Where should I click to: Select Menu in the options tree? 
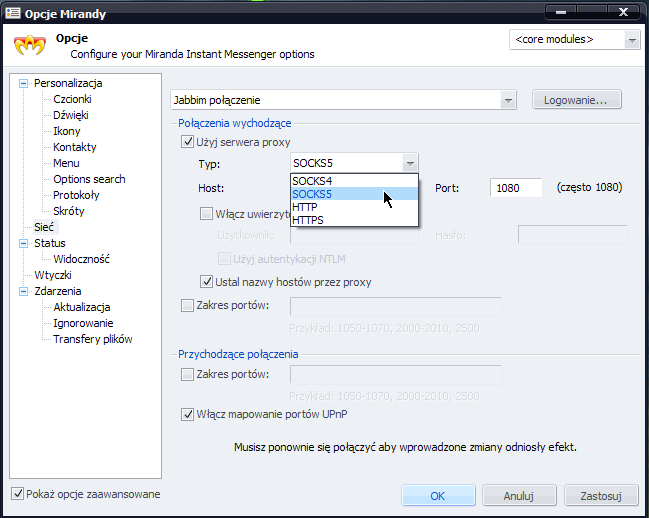pyautogui.click(x=66, y=163)
